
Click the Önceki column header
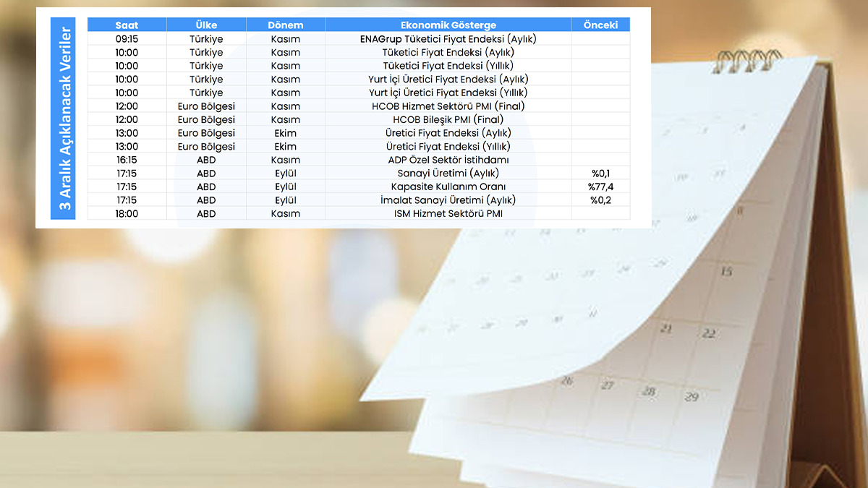tap(600, 25)
